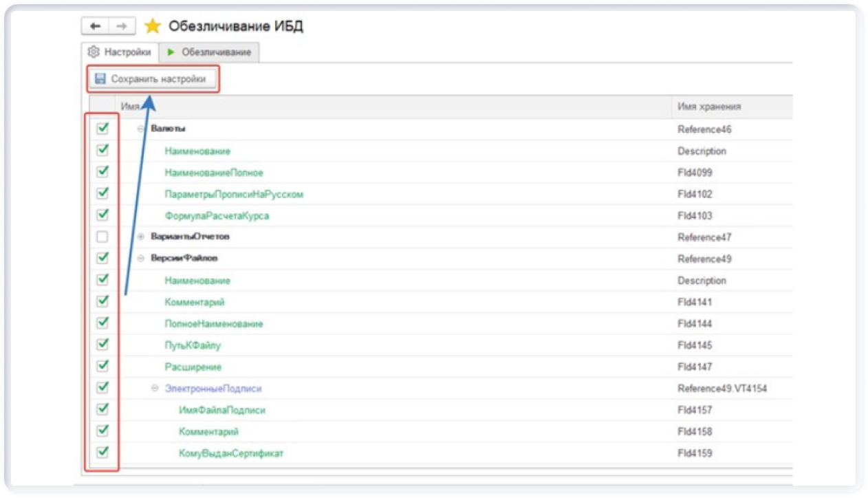
Task: Expand the ВариантыОтчетов tree node
Action: tap(141, 237)
